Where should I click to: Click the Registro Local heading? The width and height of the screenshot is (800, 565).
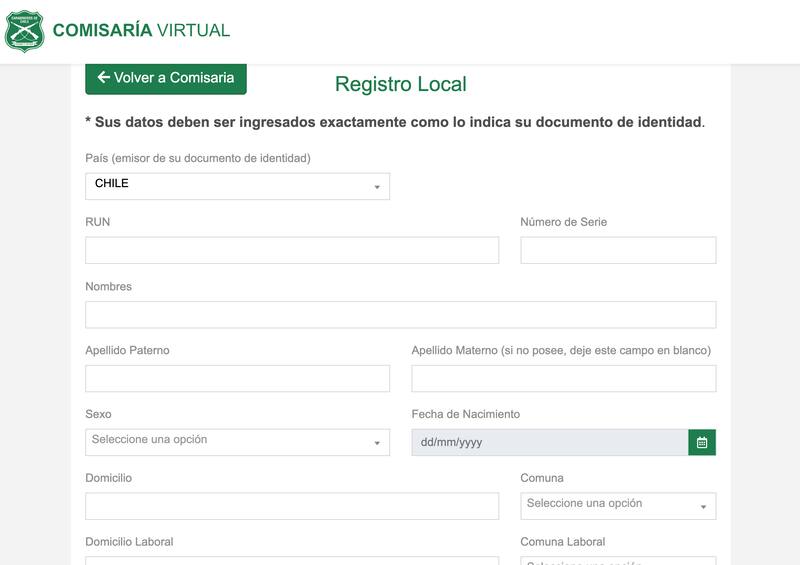[x=400, y=84]
